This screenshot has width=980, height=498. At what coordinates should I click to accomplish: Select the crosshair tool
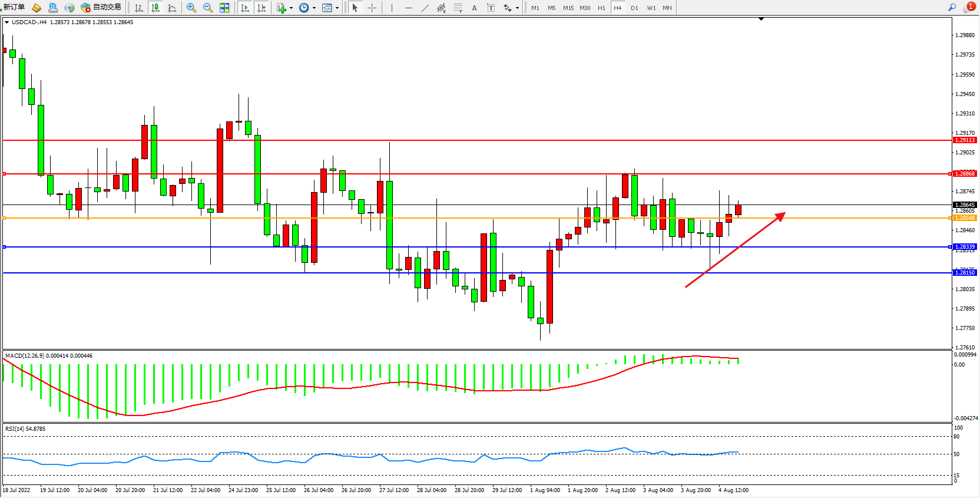point(372,8)
